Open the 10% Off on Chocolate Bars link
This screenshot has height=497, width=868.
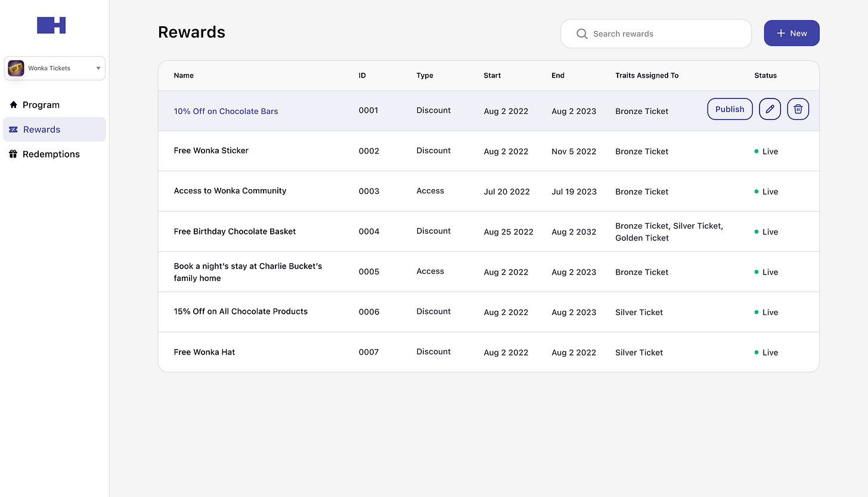226,111
